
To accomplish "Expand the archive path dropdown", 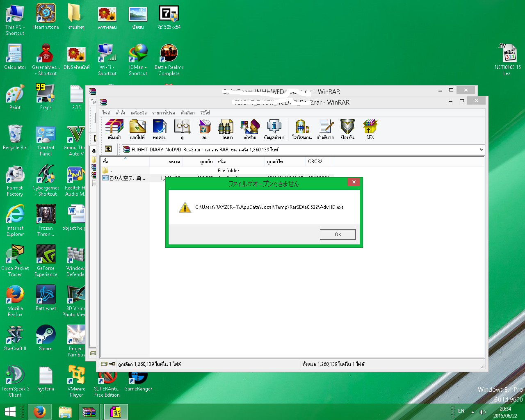I will click(x=482, y=150).
